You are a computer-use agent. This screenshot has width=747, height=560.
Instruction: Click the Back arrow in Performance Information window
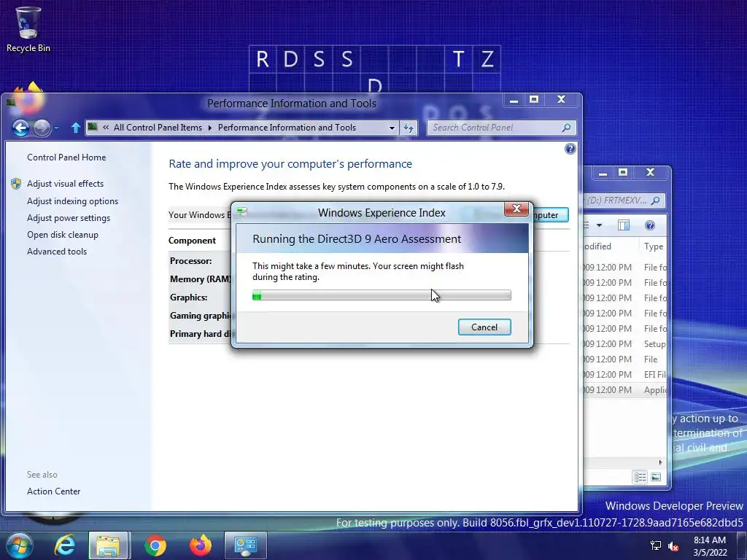(20, 128)
